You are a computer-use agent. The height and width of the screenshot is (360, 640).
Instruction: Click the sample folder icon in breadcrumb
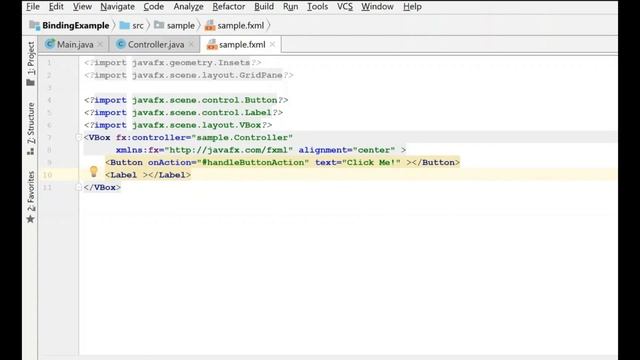159,25
